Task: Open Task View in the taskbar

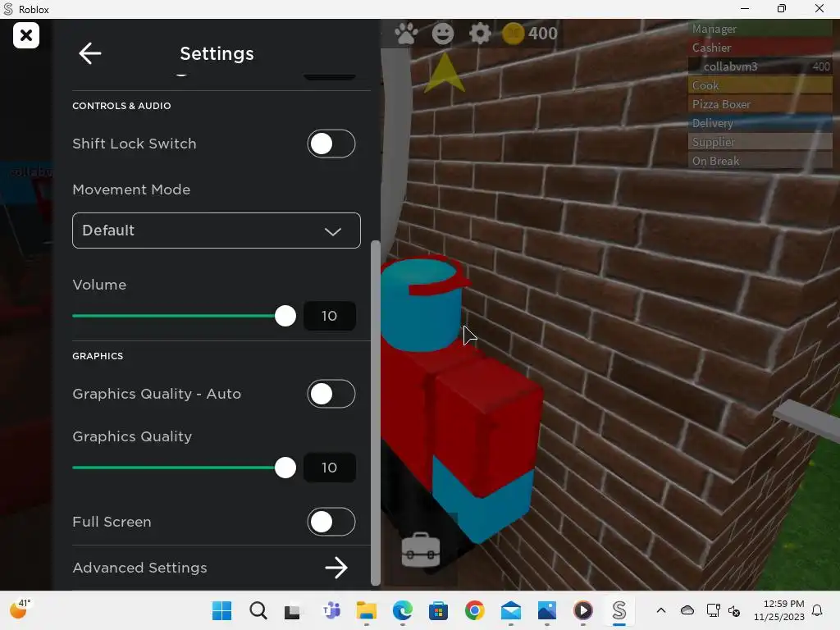Action: 293,611
